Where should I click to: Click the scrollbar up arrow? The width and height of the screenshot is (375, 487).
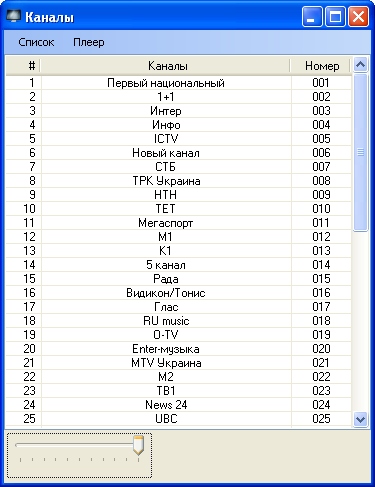pos(360,65)
